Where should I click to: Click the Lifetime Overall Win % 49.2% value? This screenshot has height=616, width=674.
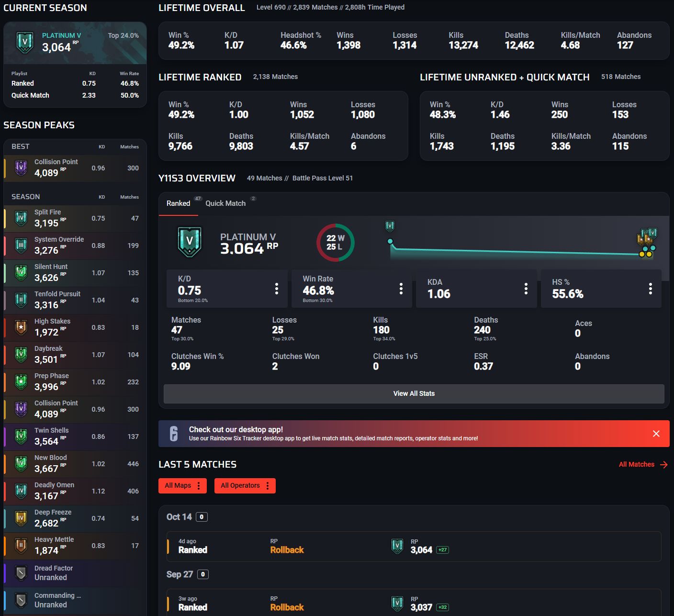pos(181,45)
